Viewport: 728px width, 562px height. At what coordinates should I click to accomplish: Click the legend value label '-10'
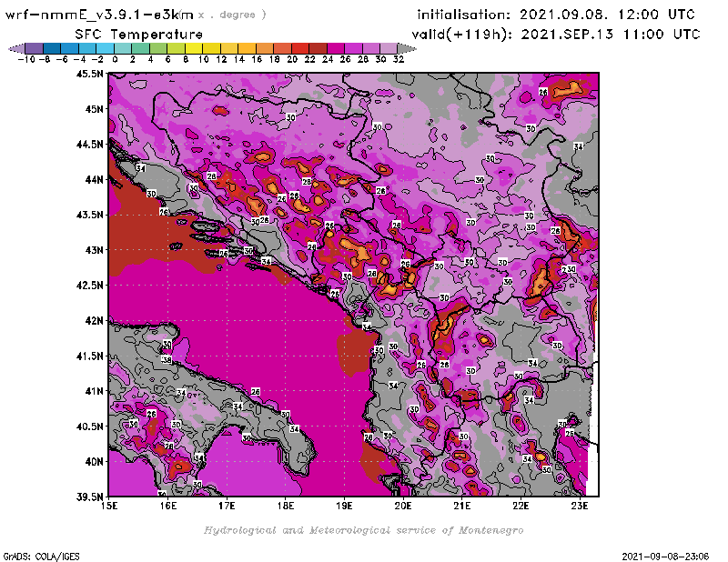pyautogui.click(x=26, y=59)
